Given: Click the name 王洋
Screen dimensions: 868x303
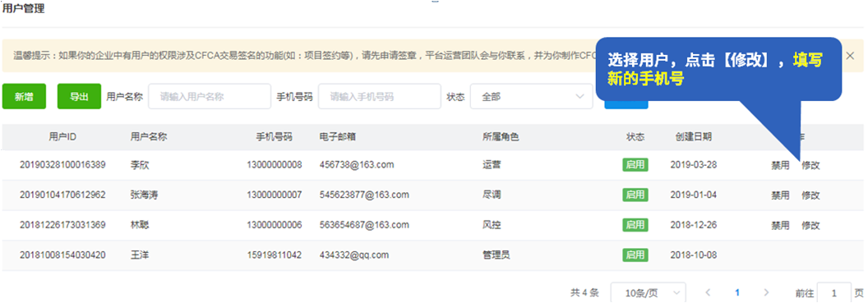Looking at the screenshot, I should coord(140,255).
